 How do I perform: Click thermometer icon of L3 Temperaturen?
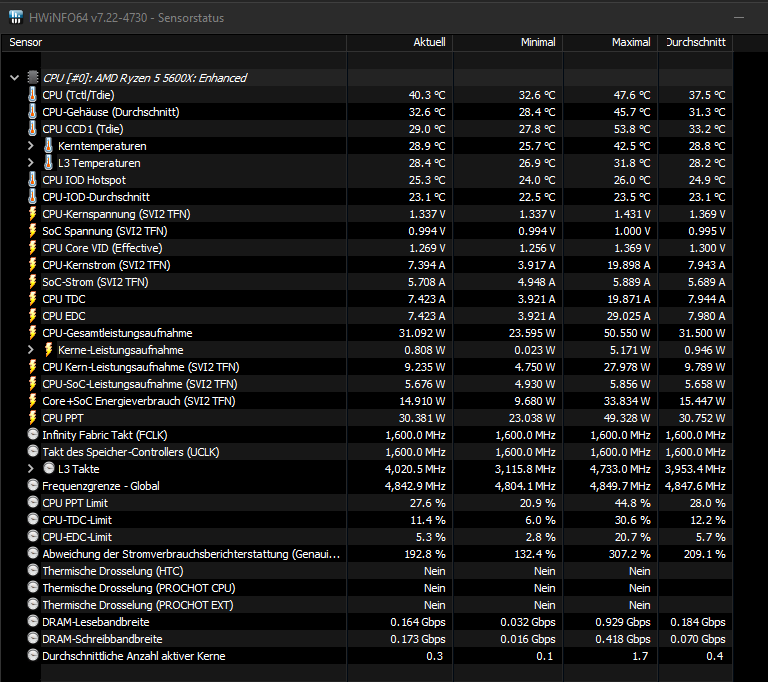[x=48, y=163]
